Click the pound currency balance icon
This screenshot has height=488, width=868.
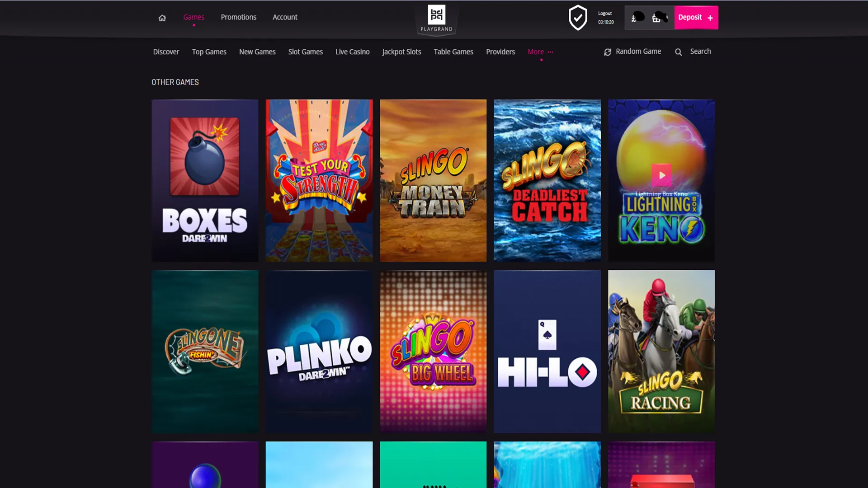635,18
